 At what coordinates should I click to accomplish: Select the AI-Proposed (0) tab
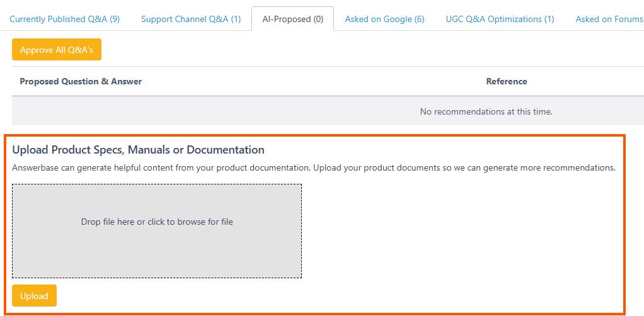pyautogui.click(x=292, y=19)
